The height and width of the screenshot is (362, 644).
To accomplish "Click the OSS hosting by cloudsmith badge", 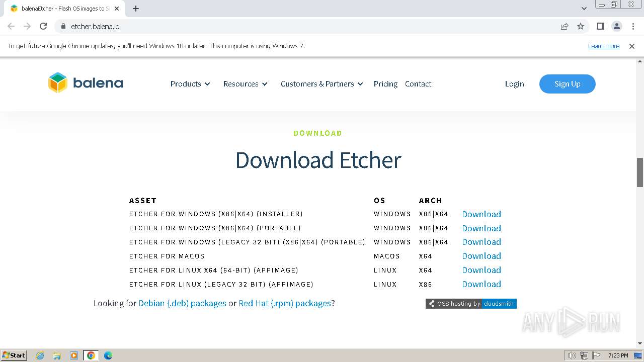I will pos(471,304).
